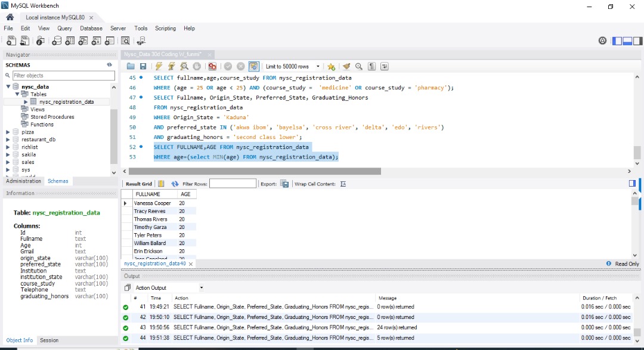
Task: Run Explain plan magnifier-lightning icon
Action: point(184,67)
